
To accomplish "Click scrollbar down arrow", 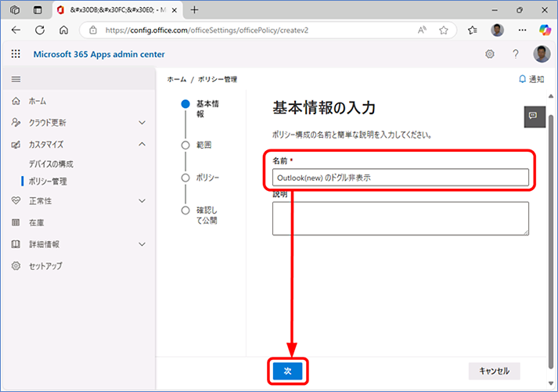I will click(x=551, y=383).
